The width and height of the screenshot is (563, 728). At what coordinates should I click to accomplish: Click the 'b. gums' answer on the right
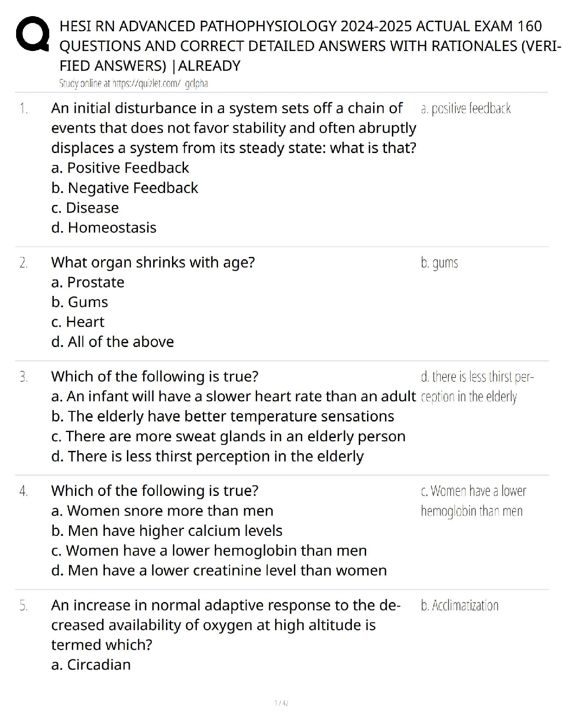(439, 263)
